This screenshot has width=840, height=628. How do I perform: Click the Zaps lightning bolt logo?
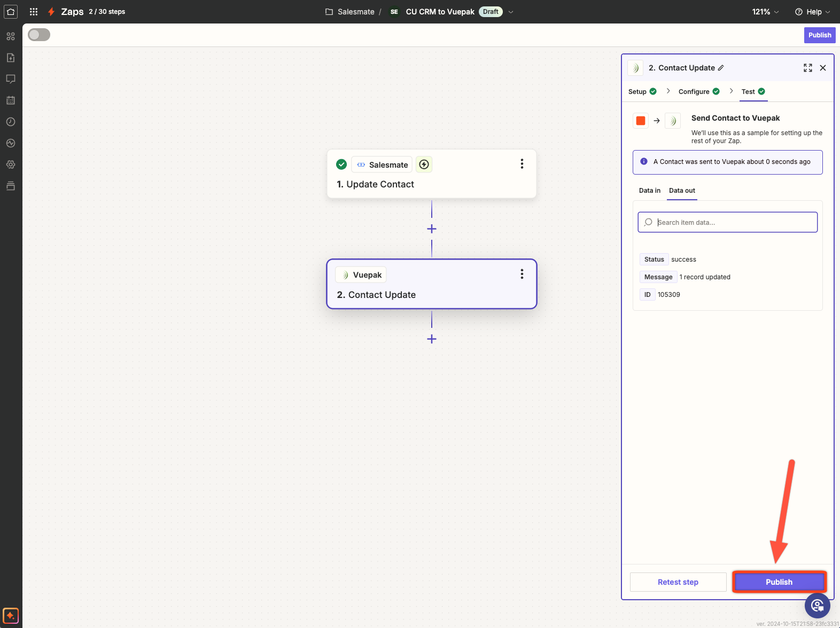[51, 11]
